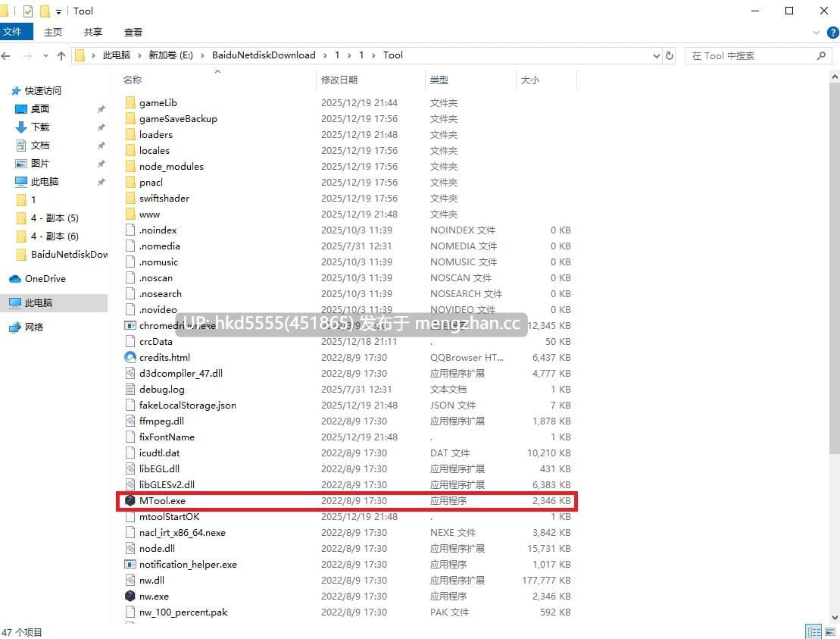The width and height of the screenshot is (840, 639).
Task: Click the d3dcompiler_47.dll file icon
Action: pos(130,373)
